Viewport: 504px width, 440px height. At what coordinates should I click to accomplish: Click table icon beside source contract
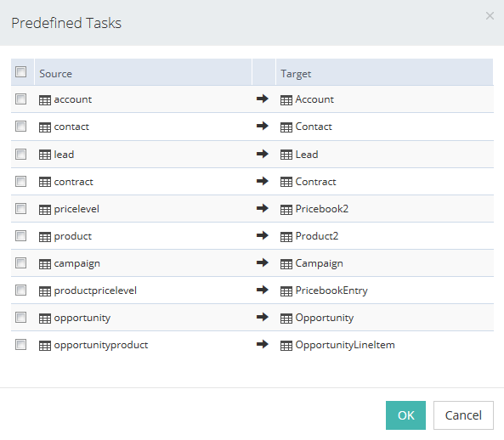tap(45, 182)
